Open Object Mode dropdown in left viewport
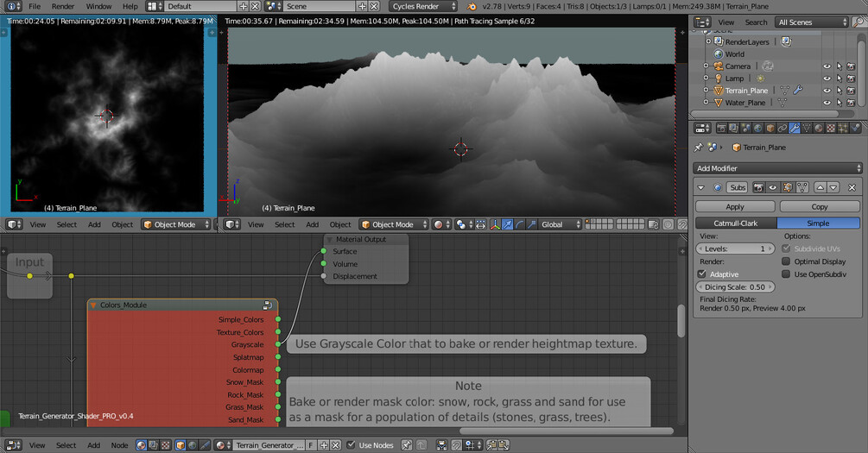Image resolution: width=868 pixels, height=453 pixels. point(176,224)
